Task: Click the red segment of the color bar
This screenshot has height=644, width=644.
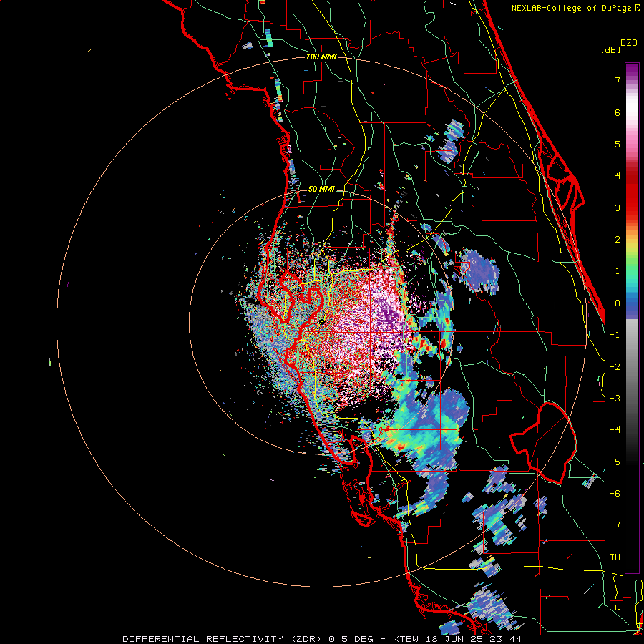Action: (632, 191)
